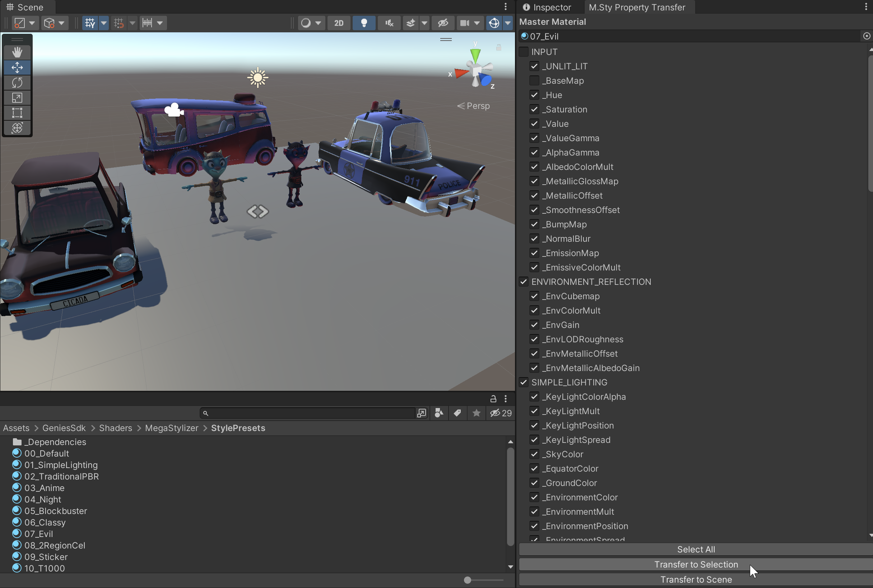Toggle 2D view mode
This screenshot has width=873, height=588.
click(x=339, y=23)
